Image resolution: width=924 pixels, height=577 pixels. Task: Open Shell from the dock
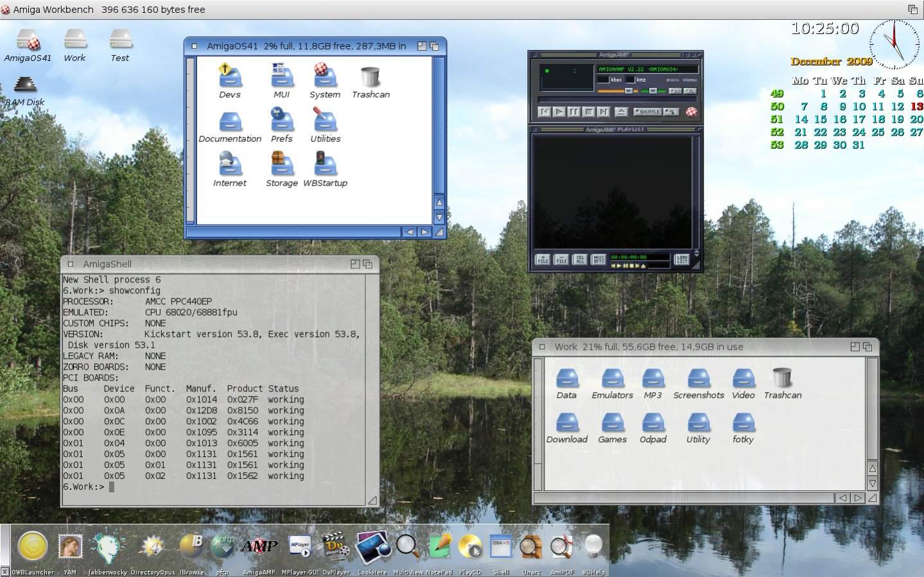pos(501,546)
